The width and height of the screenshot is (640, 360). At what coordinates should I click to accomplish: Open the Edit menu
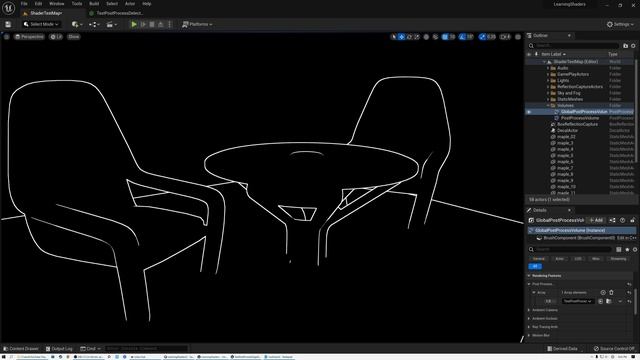(38, 4)
